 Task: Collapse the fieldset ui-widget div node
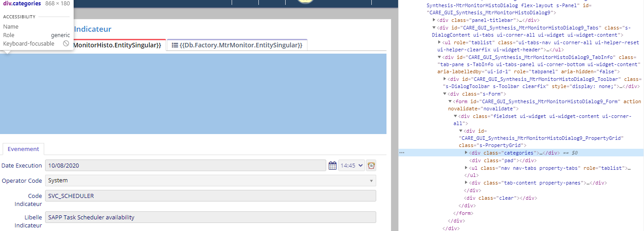tap(456, 116)
